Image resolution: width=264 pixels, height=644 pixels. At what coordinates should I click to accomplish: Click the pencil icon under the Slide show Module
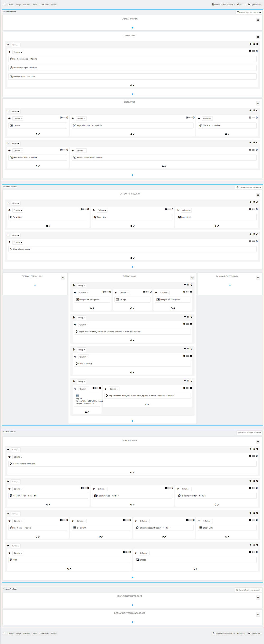click(x=134, y=258)
